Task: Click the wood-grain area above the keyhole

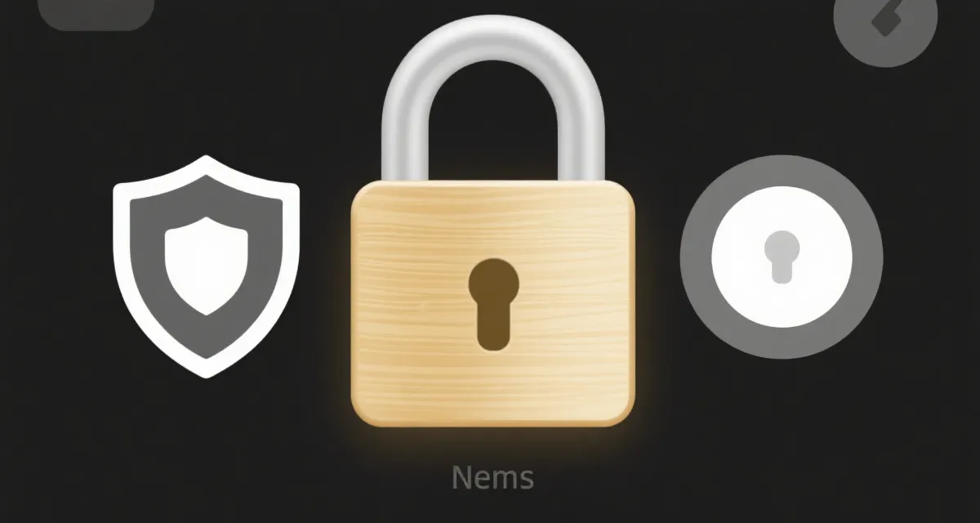Action: [x=493, y=221]
